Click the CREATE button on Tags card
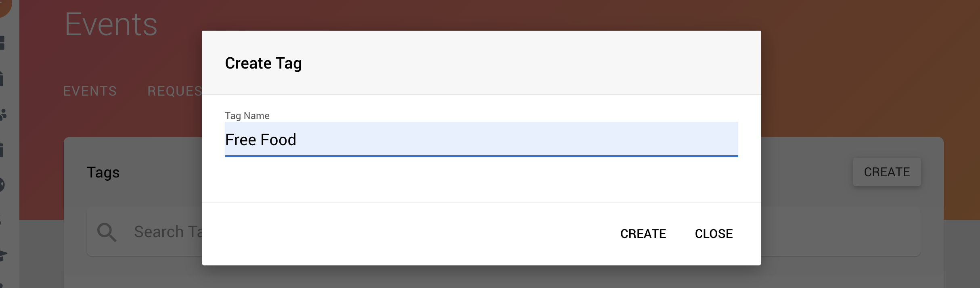The image size is (980, 288). point(887,172)
